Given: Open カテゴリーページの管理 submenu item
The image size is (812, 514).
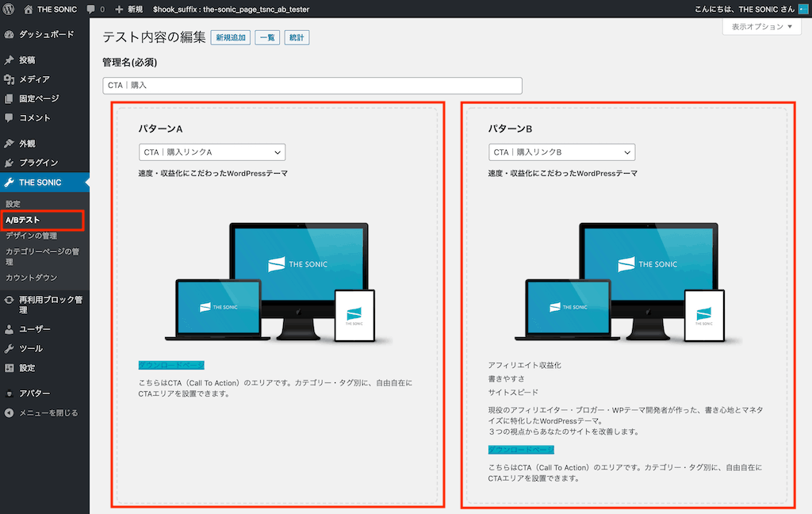Looking at the screenshot, I should coord(42,256).
